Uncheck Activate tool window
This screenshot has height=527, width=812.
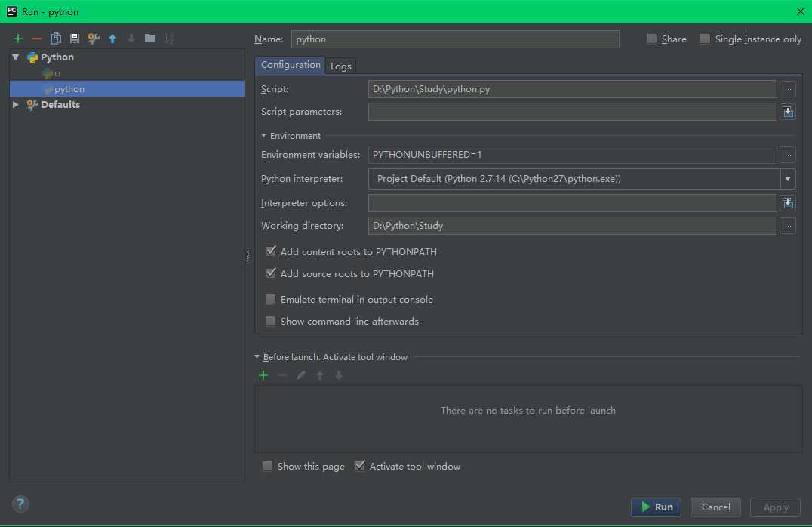(359, 466)
